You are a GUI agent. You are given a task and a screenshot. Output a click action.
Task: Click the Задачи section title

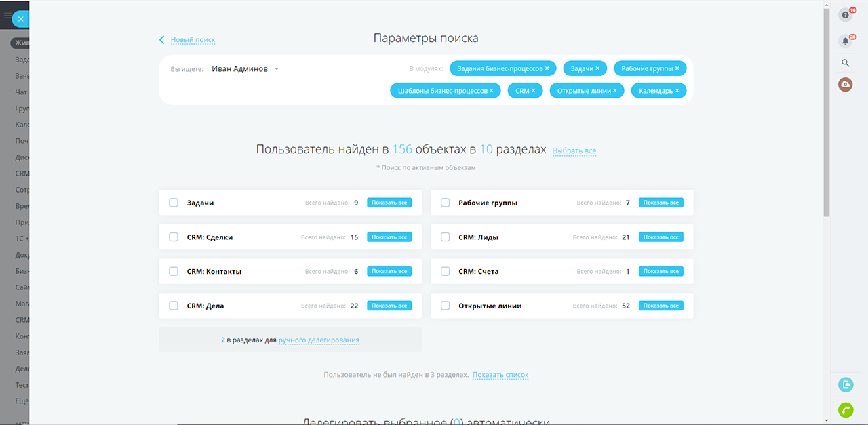200,203
